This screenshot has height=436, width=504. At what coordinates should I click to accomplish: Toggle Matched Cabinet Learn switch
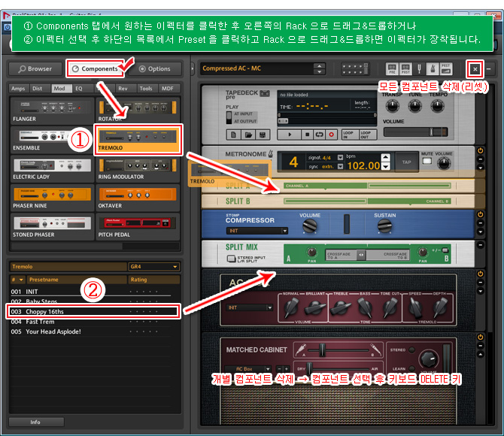pyautogui.click(x=411, y=368)
